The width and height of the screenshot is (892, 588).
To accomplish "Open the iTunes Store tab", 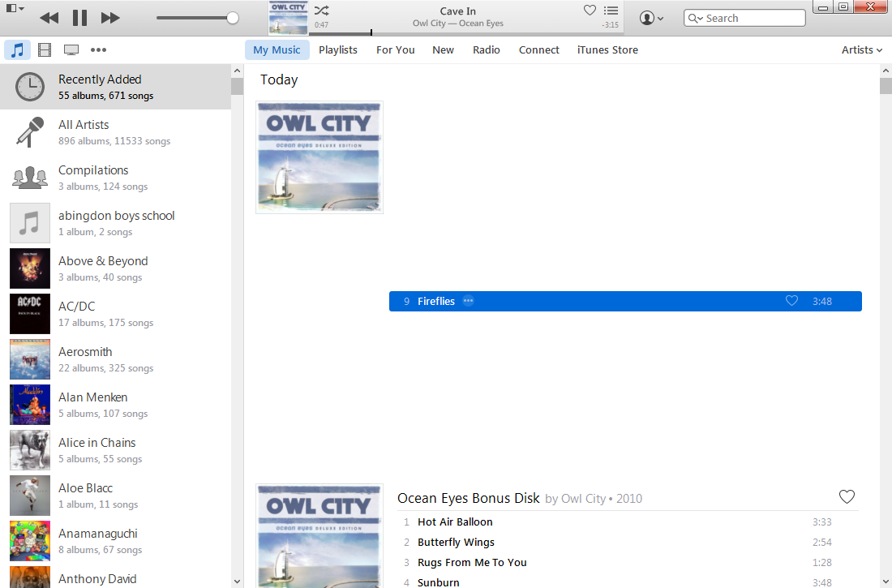I will click(607, 50).
